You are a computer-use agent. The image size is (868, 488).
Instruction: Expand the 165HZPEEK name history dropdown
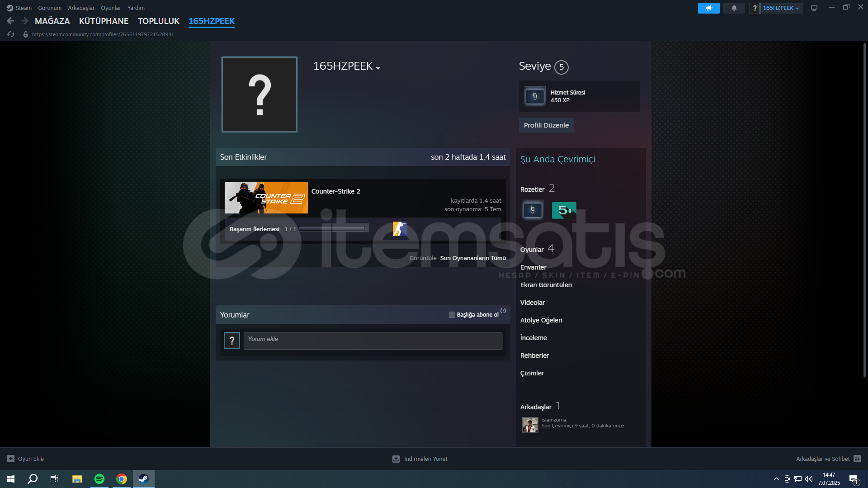(378, 68)
